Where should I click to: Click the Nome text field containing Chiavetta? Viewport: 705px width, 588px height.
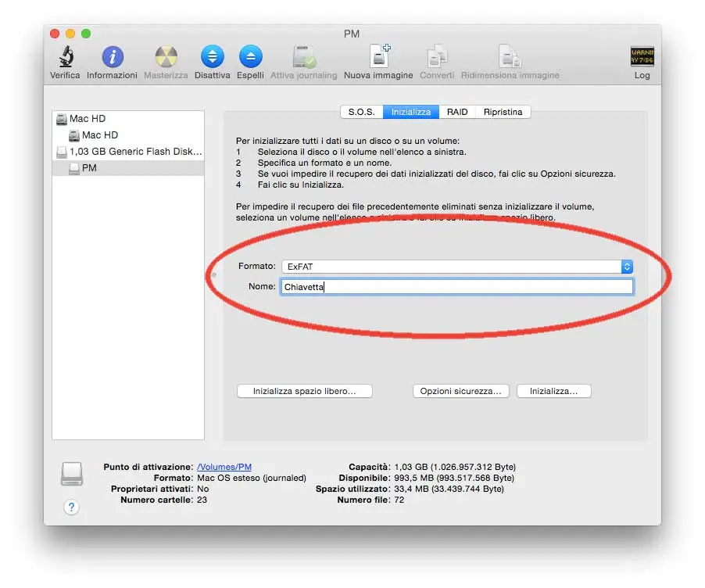point(456,287)
